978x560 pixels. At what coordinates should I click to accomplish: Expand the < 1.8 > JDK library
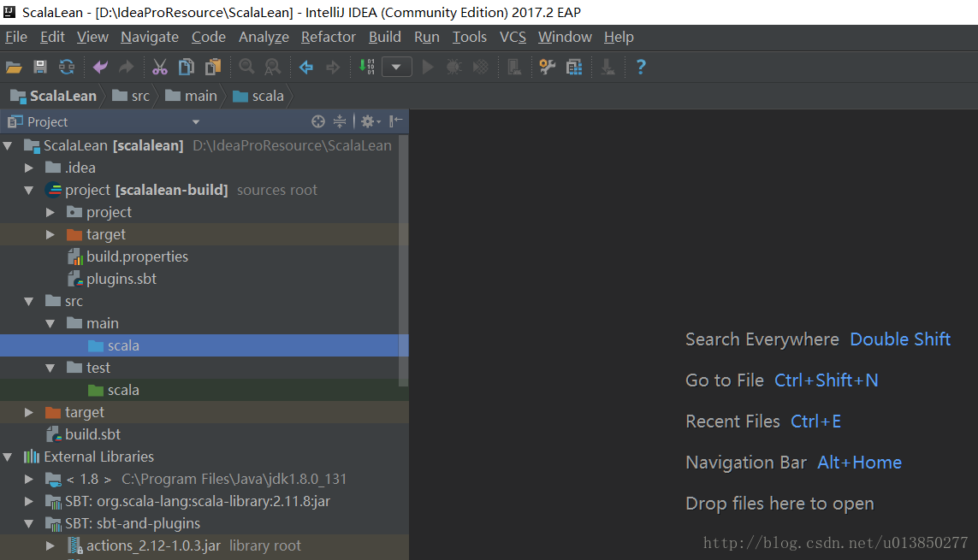pyautogui.click(x=29, y=479)
